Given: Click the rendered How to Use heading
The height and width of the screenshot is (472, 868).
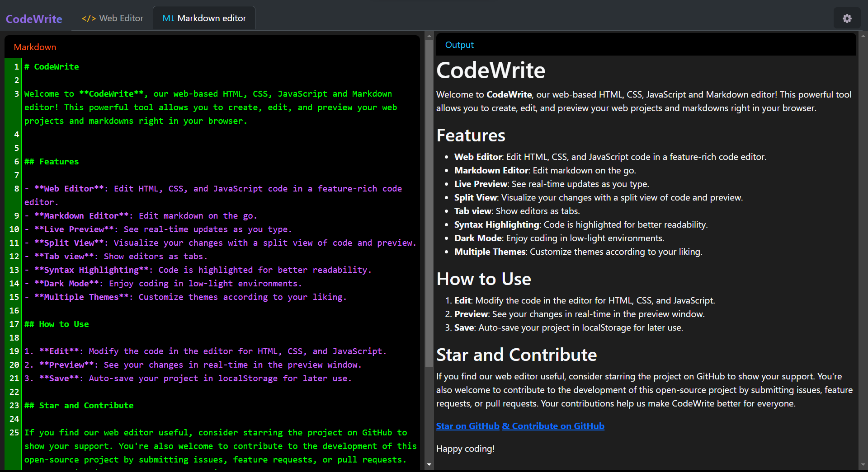Looking at the screenshot, I should (484, 279).
